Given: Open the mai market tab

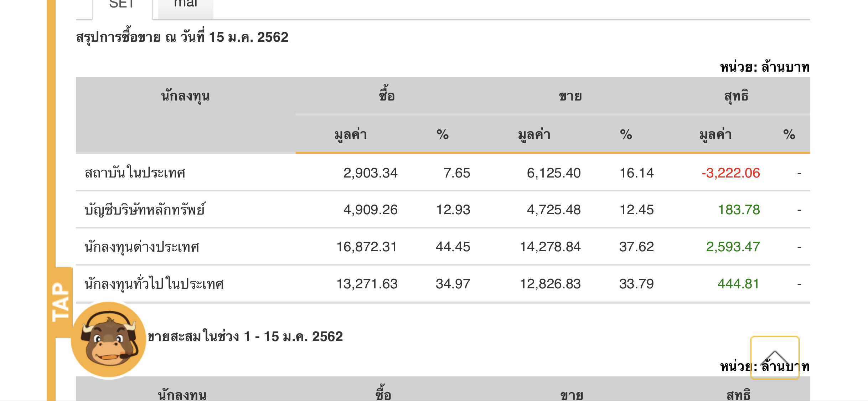Looking at the screenshot, I should coord(185,6).
